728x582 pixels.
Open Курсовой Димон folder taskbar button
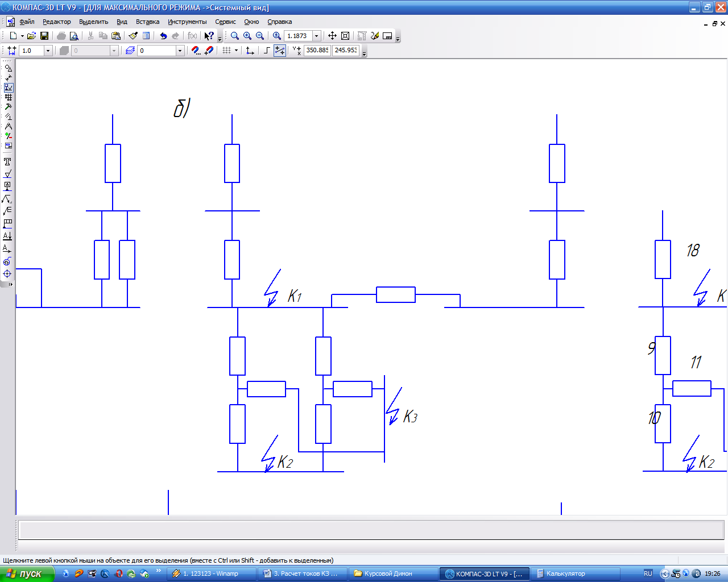click(x=393, y=573)
